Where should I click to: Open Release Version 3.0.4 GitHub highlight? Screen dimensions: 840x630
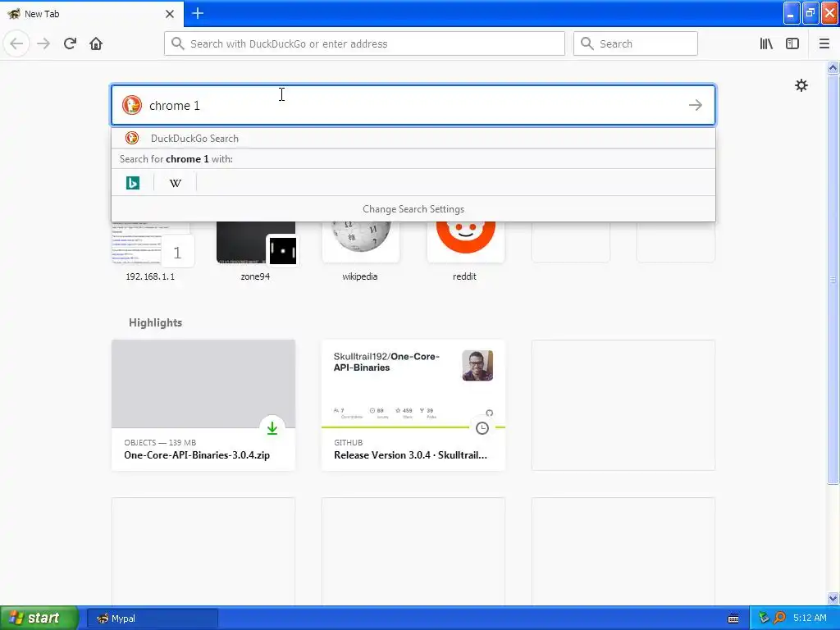pyautogui.click(x=413, y=405)
